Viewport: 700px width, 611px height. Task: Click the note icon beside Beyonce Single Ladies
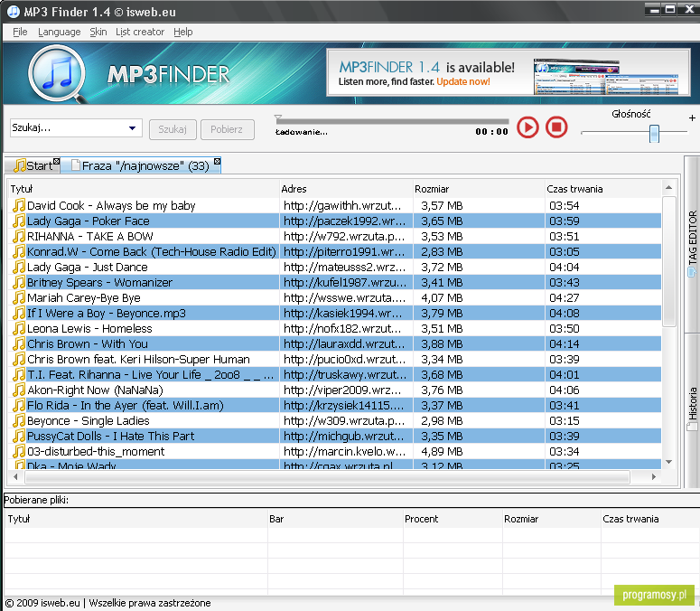tap(19, 420)
